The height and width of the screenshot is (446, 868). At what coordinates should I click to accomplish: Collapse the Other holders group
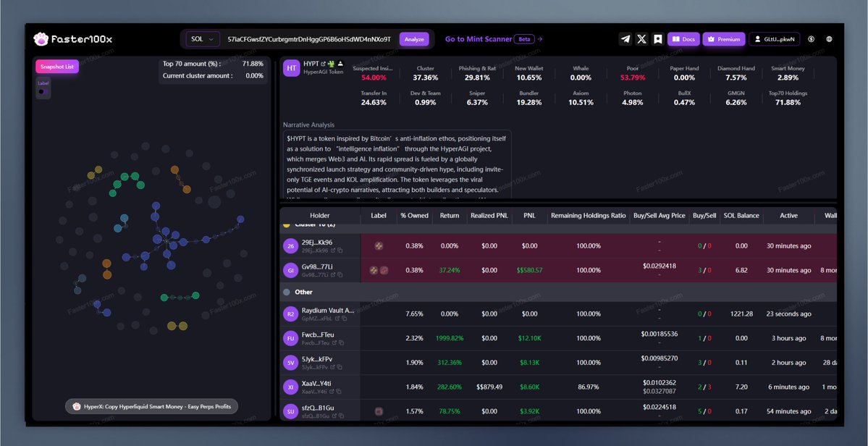[x=287, y=292]
